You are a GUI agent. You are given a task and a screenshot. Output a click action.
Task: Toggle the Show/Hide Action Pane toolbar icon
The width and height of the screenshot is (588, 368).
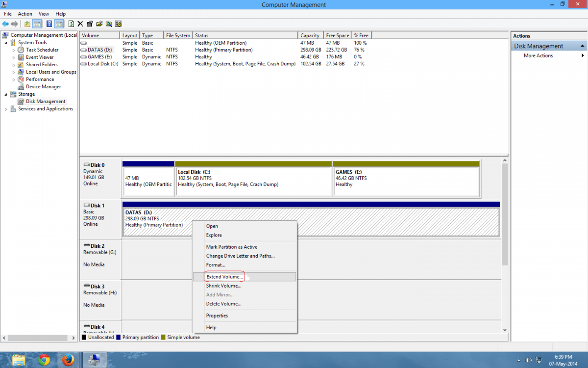tap(58, 24)
